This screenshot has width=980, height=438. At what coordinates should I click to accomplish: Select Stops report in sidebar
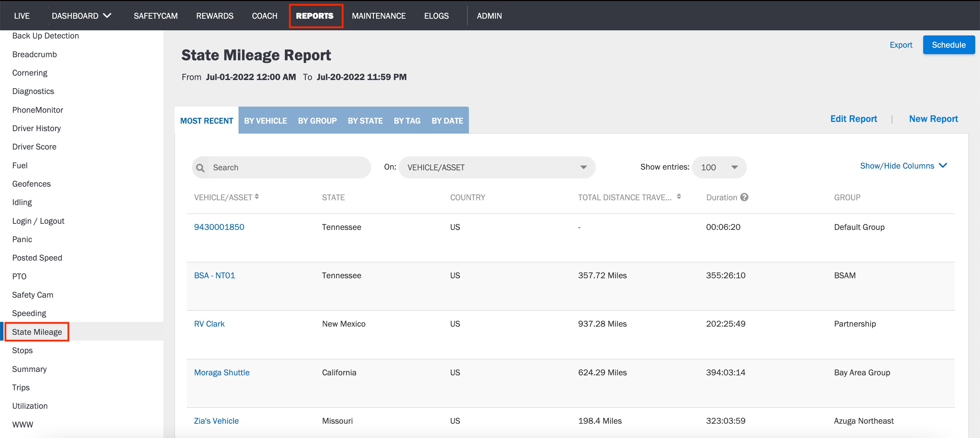tap(22, 350)
